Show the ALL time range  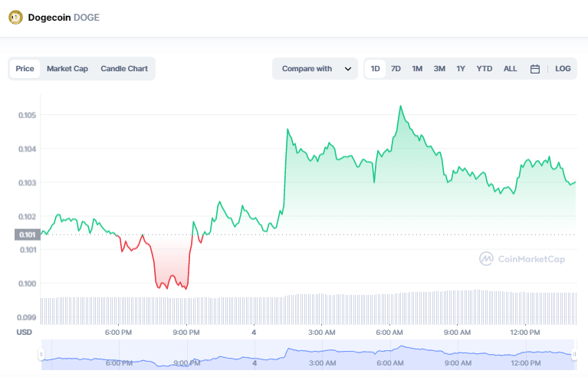(x=510, y=68)
